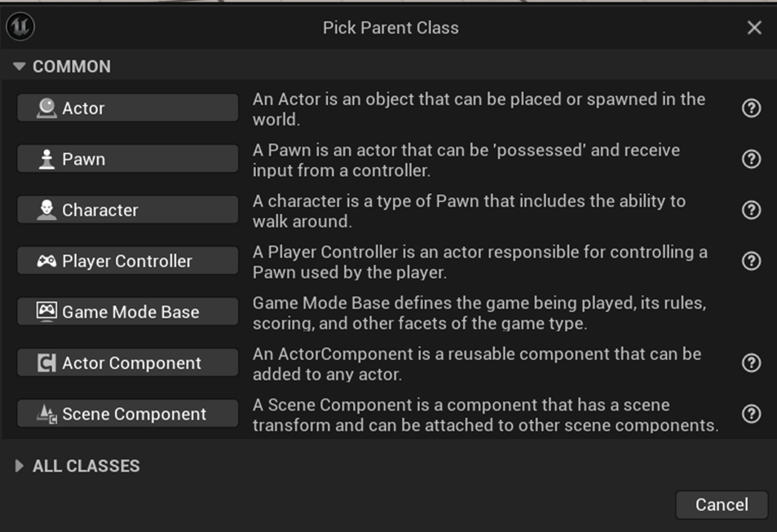The image size is (777, 532).
Task: Pick the Character parent class
Action: point(128,210)
